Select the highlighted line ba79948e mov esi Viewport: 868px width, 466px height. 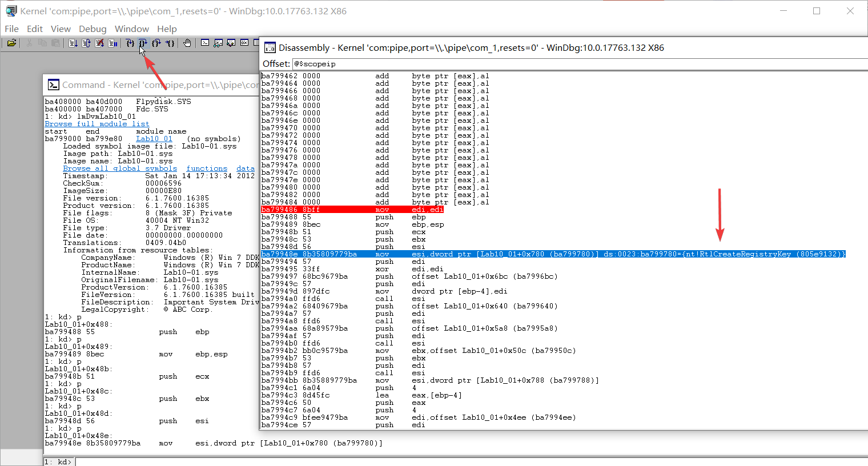553,254
